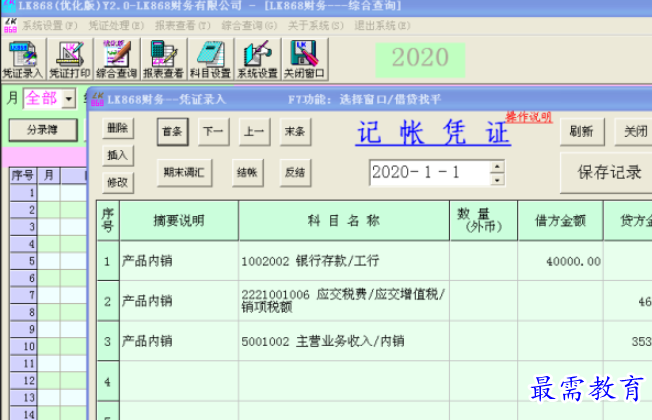652x420 pixels.
Task: Click the voucher entry window title icon
Action: 97,99
